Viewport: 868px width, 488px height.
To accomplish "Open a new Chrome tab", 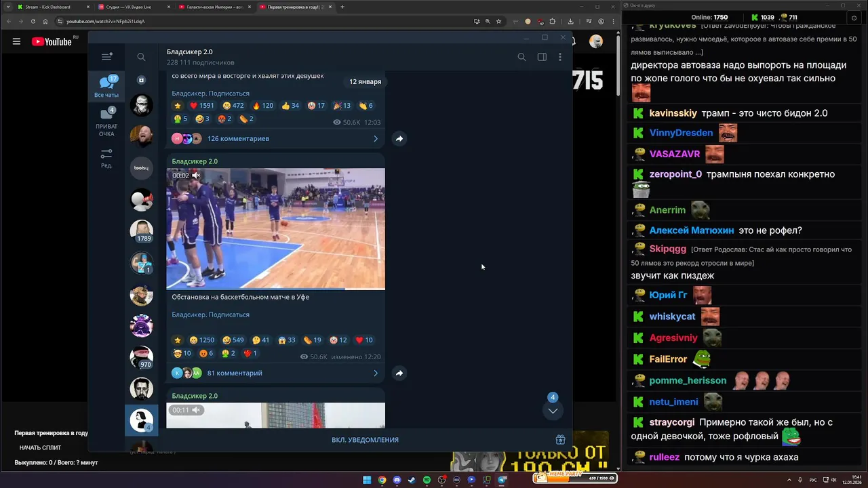I will coord(342,7).
